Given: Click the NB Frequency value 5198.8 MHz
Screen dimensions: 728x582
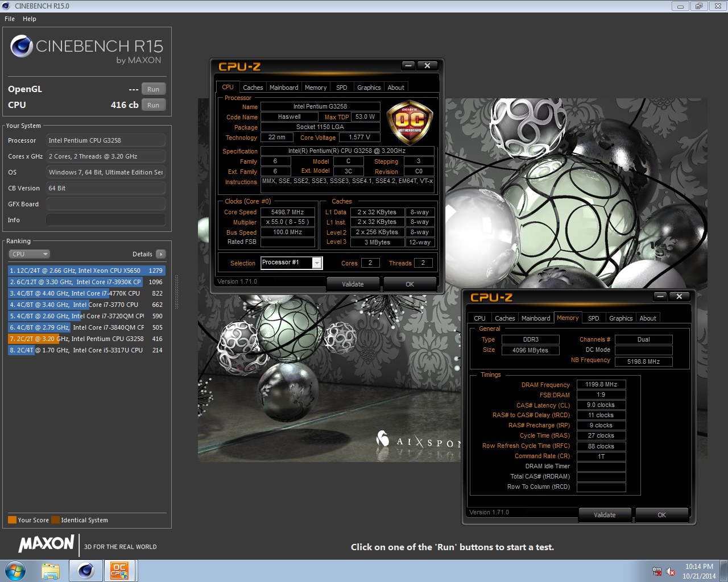Looking at the screenshot, I should (644, 361).
